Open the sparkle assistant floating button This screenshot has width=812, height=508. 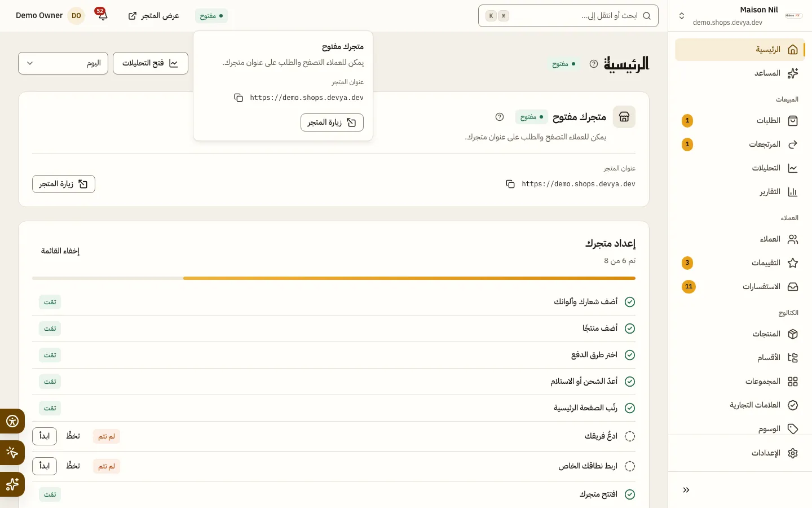pyautogui.click(x=12, y=484)
